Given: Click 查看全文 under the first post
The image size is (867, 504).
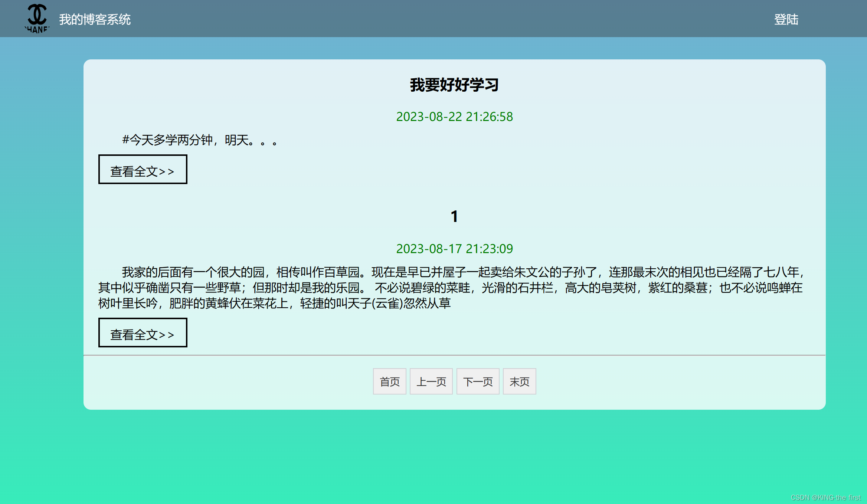Looking at the screenshot, I should click(x=143, y=170).
